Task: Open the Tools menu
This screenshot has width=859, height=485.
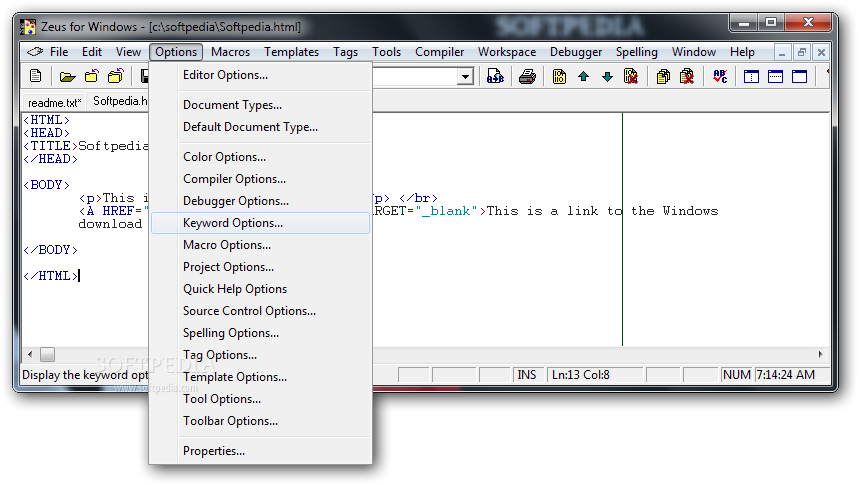Action: click(x=386, y=52)
